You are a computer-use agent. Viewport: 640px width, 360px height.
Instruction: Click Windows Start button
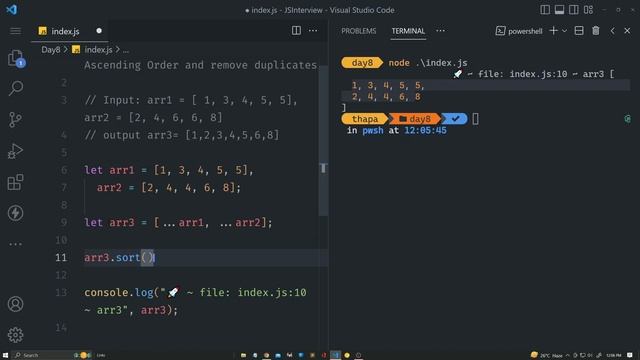click(5, 355)
